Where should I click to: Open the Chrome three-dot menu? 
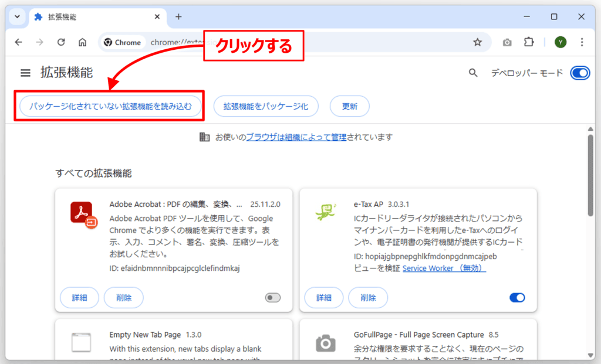(x=582, y=42)
